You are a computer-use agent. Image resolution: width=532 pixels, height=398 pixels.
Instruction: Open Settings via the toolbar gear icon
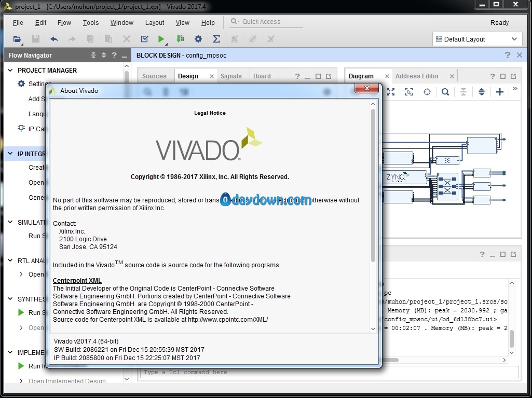[198, 39]
